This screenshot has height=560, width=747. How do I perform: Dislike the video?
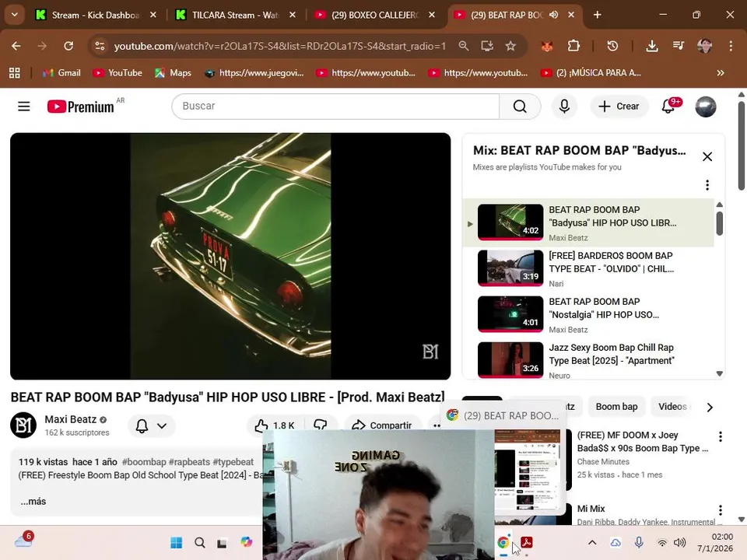pos(320,425)
